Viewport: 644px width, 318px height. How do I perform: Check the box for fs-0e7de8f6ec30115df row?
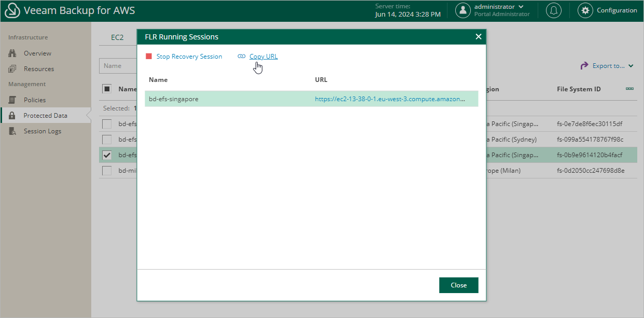[107, 124]
